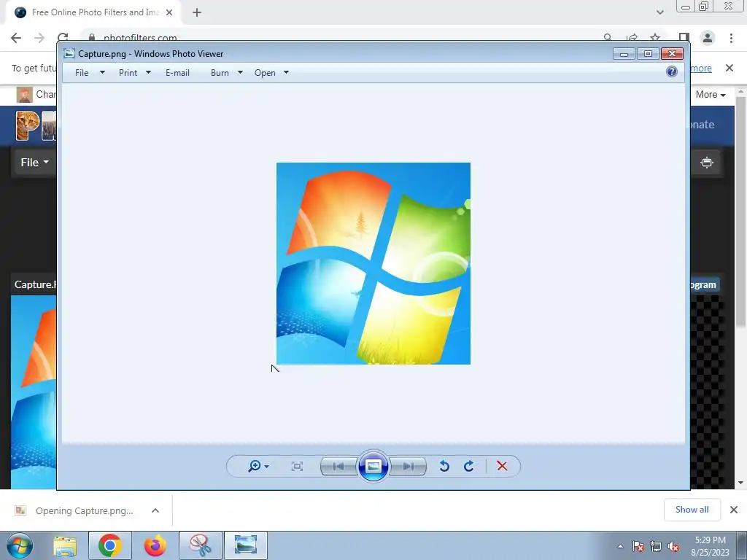The image size is (747, 560).
Task: Click the photofilters fit-to-screen icon
Action: click(x=707, y=163)
